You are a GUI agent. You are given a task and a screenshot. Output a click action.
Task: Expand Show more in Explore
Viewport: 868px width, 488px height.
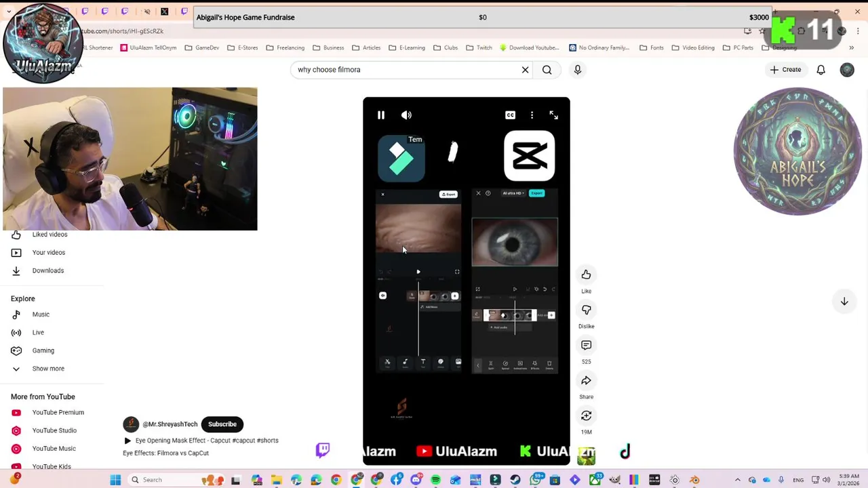pos(48,369)
